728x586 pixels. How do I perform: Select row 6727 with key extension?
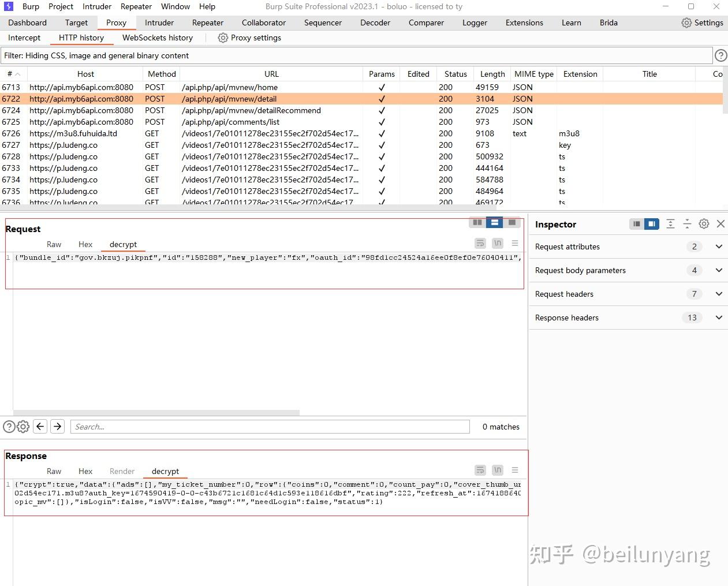click(x=361, y=145)
